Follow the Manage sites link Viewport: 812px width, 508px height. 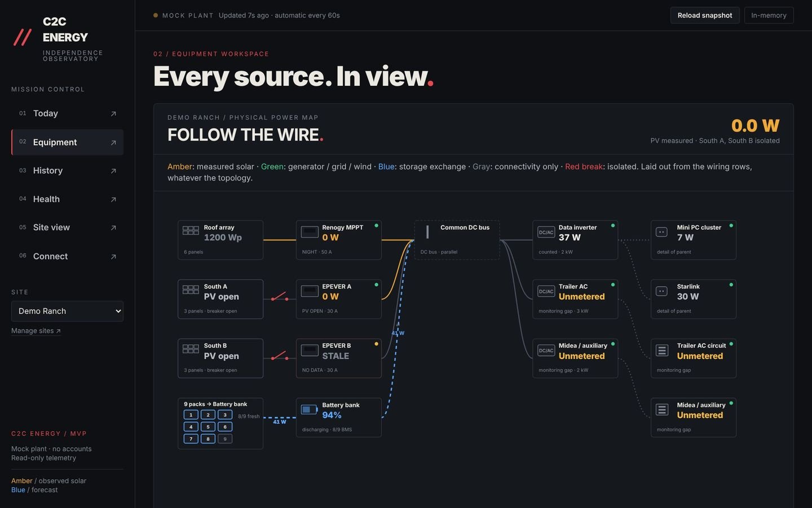36,331
